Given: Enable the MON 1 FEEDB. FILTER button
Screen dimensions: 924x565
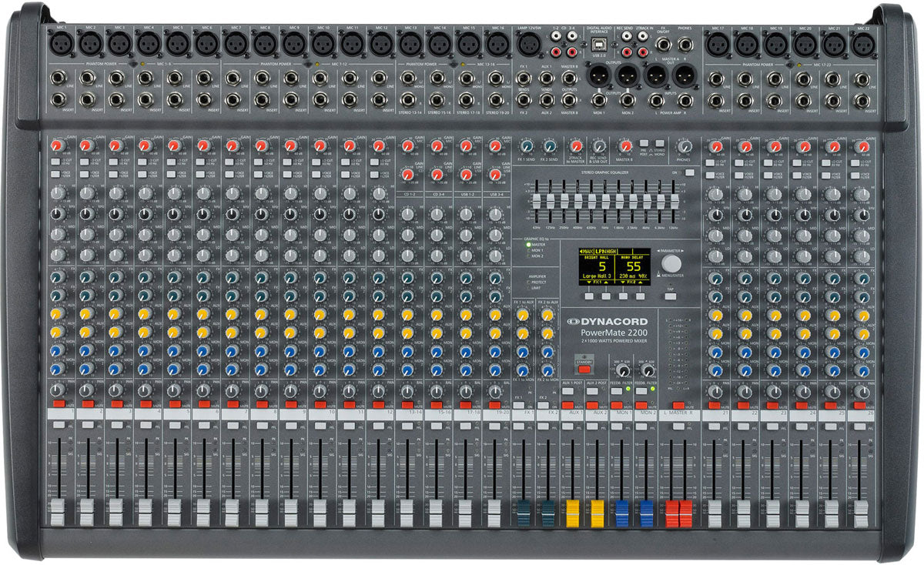Looking at the screenshot, I should (617, 391).
